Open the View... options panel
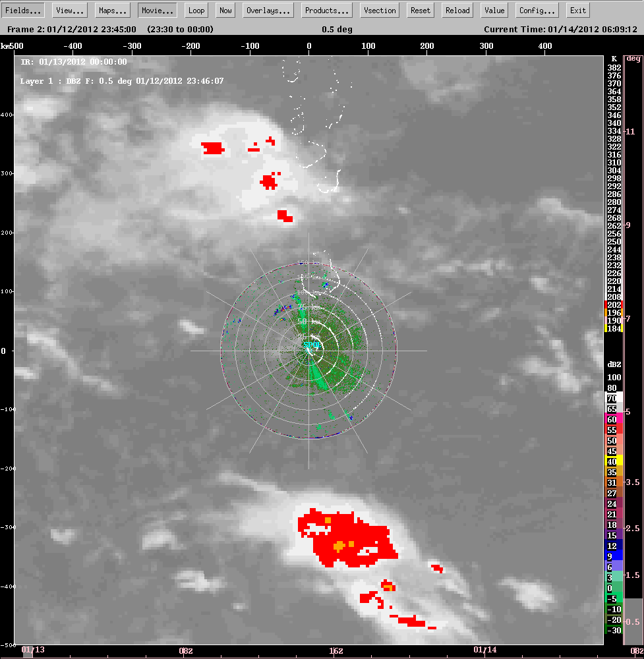Image resolution: width=644 pixels, height=659 pixels. [70, 11]
